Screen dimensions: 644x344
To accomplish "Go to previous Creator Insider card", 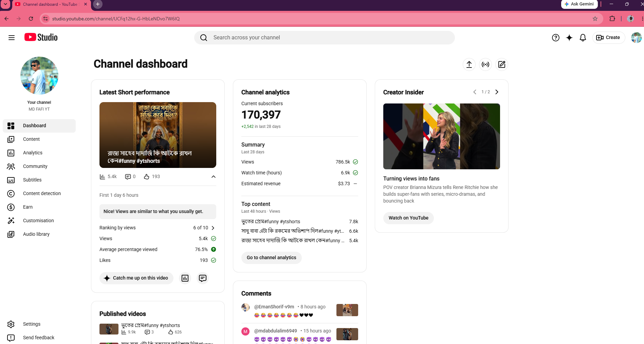I will pyautogui.click(x=475, y=92).
